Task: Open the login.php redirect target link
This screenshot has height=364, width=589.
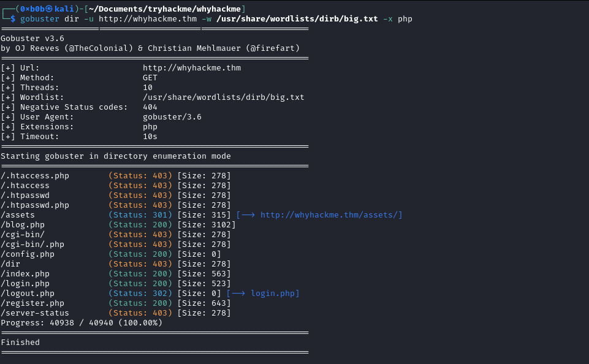Action: pyautogui.click(x=273, y=294)
